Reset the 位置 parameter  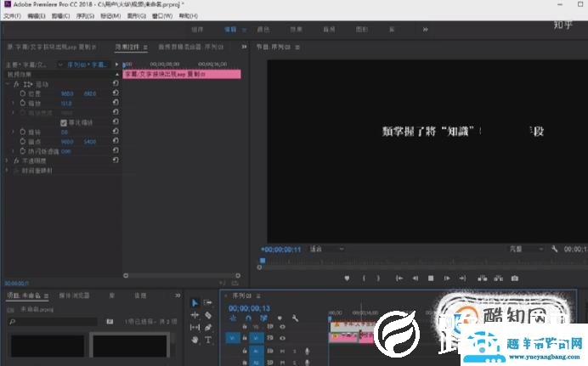click(x=116, y=93)
